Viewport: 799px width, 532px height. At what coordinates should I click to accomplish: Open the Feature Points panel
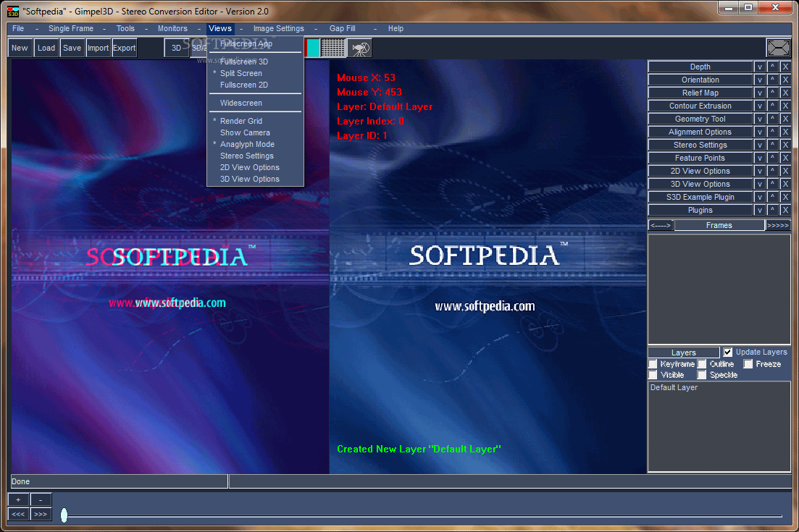[700, 158]
